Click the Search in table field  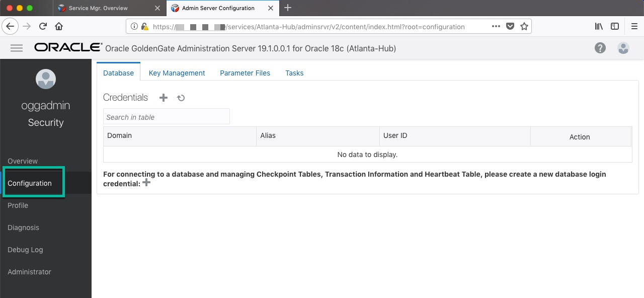click(166, 116)
